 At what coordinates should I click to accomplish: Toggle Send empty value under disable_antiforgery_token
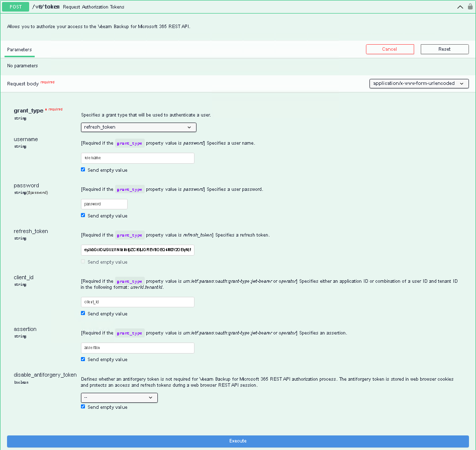pyautogui.click(x=83, y=407)
